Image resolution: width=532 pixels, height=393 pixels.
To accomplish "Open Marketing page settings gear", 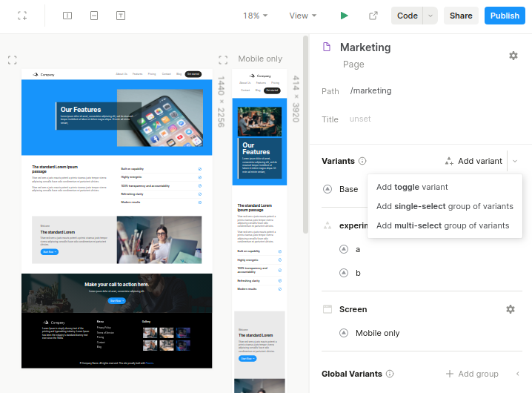I will click(513, 56).
